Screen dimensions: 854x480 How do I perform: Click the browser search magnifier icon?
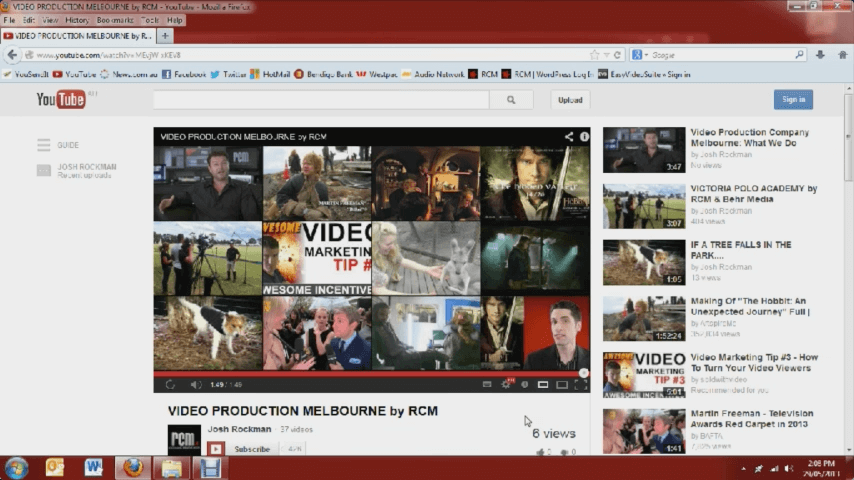point(799,55)
